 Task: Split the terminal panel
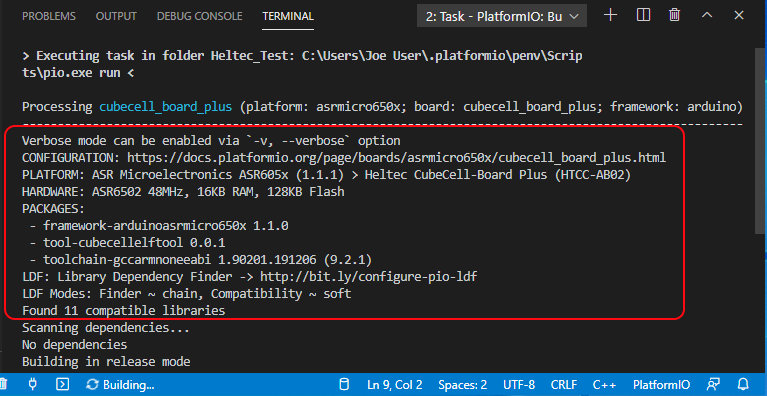tap(643, 15)
